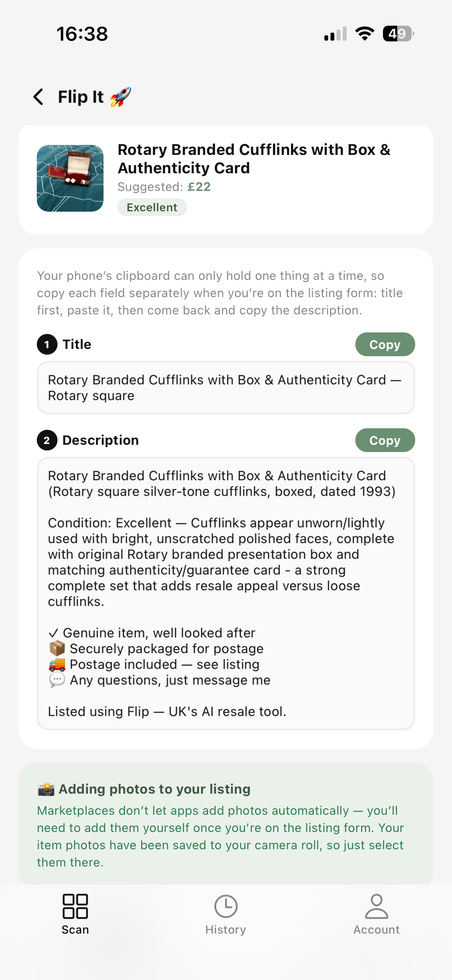
Task: Open the Scan tab grid icon
Action: (75, 906)
